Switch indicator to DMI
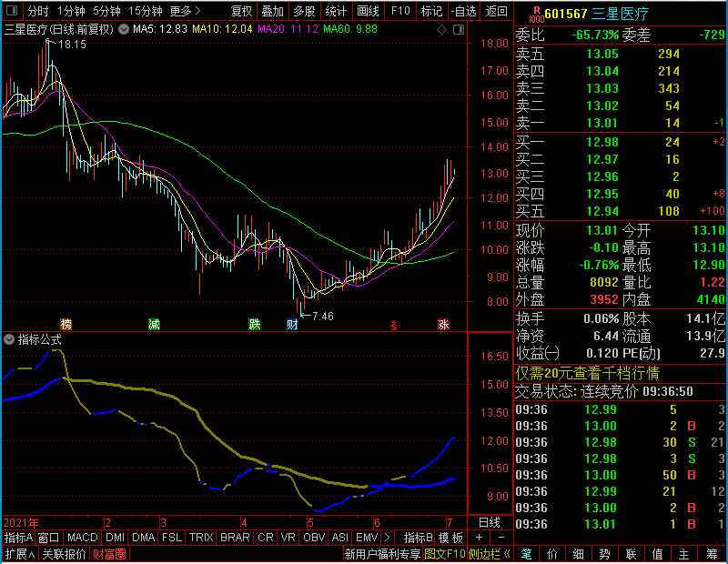 [115, 538]
